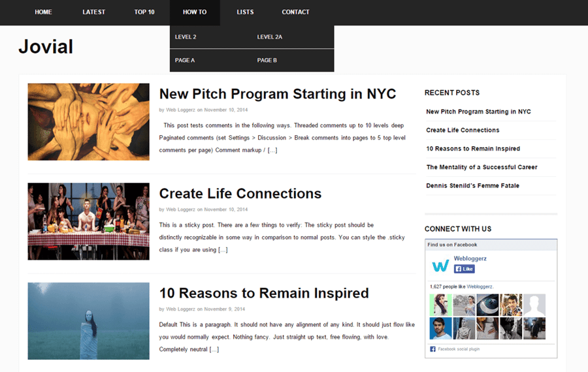The width and height of the screenshot is (588, 372).
Task: Click Webloggerz page name in Facebook widget
Action: [x=470, y=258]
